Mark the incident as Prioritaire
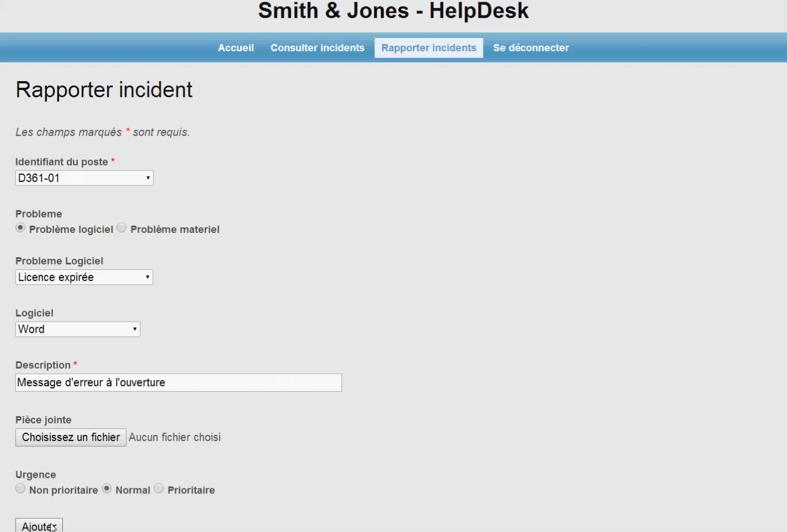The height and width of the screenshot is (532, 787). tap(159, 488)
